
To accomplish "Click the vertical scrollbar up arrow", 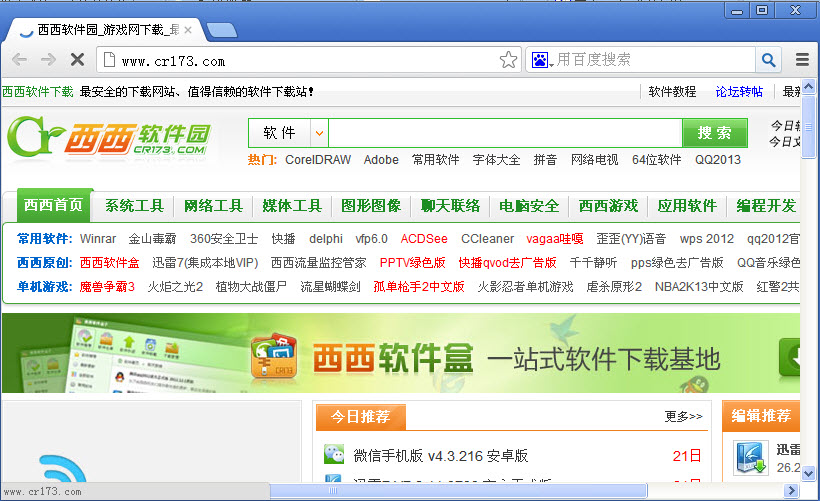I will [808, 86].
